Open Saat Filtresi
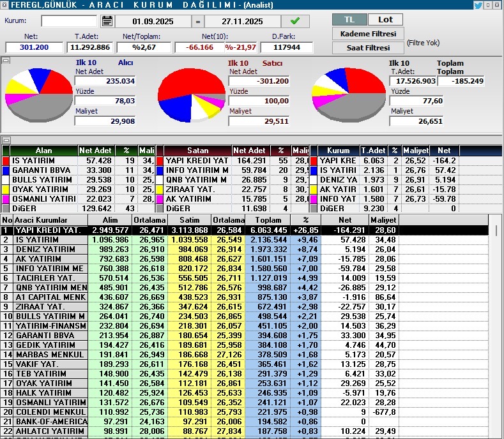Image resolution: width=504 pixels, height=439 pixels. point(367,48)
